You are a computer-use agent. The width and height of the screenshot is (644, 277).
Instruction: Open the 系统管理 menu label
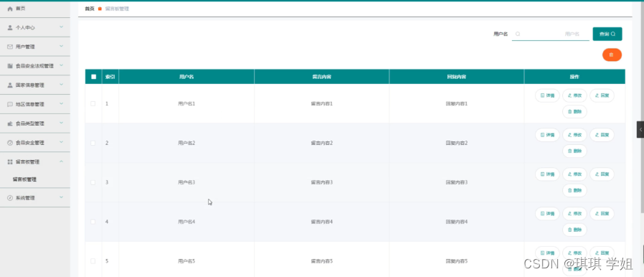[x=25, y=197]
